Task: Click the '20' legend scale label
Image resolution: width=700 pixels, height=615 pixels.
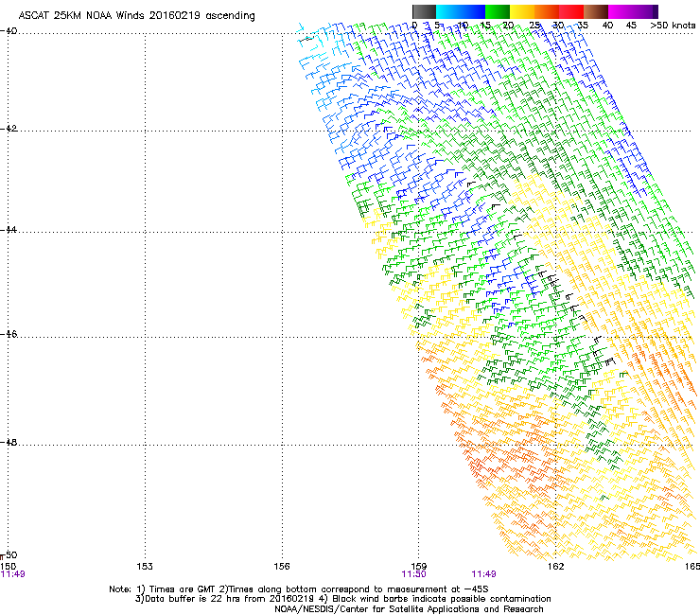Action: (x=508, y=26)
